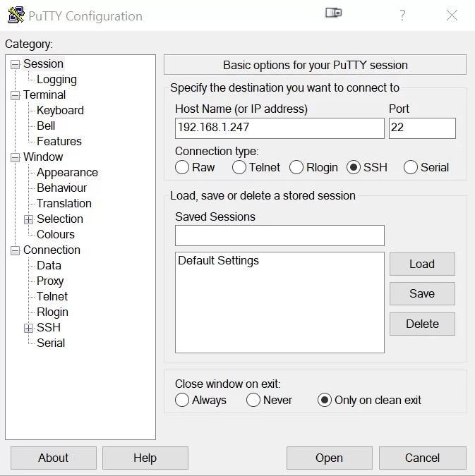Select the Raw connection type

(182, 167)
